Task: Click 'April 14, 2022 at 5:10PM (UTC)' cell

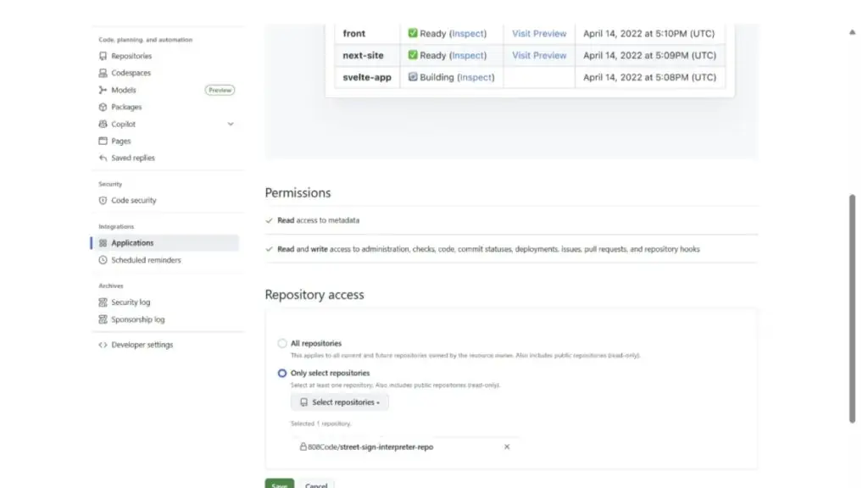Action: [x=648, y=33]
